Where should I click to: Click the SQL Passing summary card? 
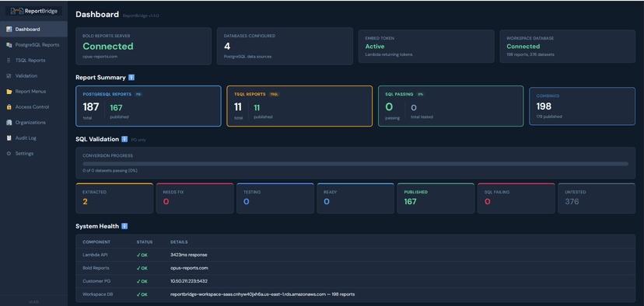tap(450, 106)
